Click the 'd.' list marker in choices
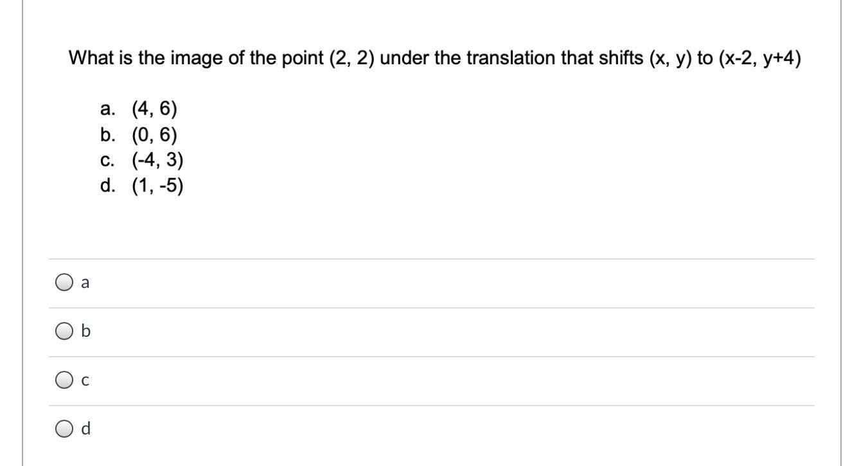Image resolution: width=868 pixels, height=466 pixels. pyautogui.click(x=108, y=186)
